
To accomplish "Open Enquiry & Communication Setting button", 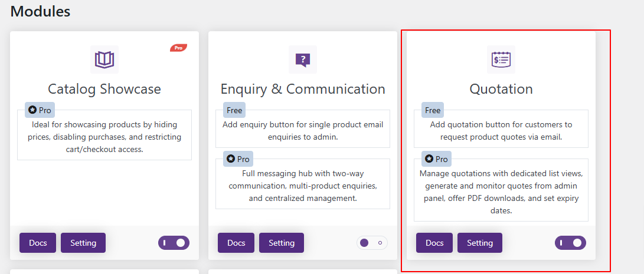I will (x=282, y=243).
